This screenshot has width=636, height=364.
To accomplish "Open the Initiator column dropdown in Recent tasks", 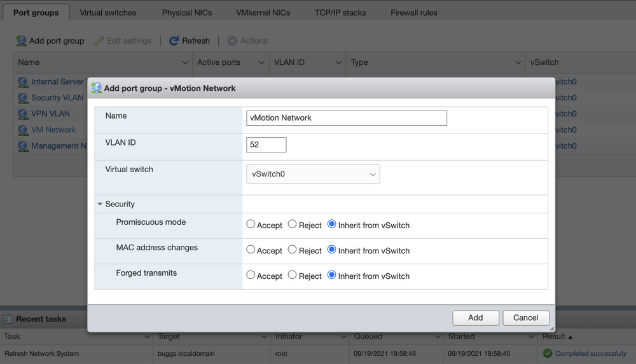I will click(x=343, y=337).
